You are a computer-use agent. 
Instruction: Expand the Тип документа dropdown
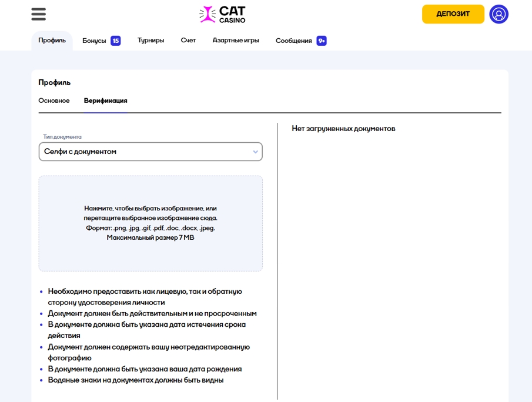150,152
